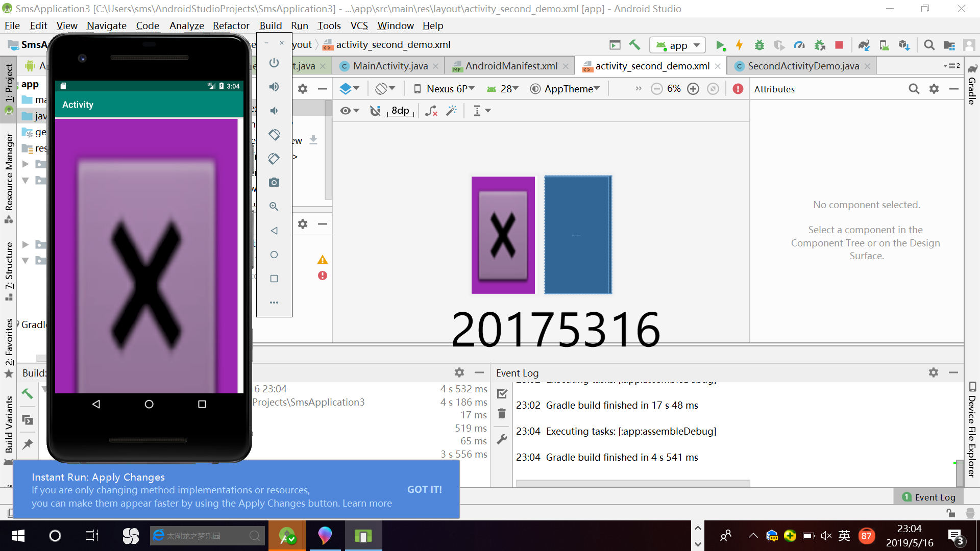
Task: Close activity_second_demo.xml tab
Action: coord(718,66)
